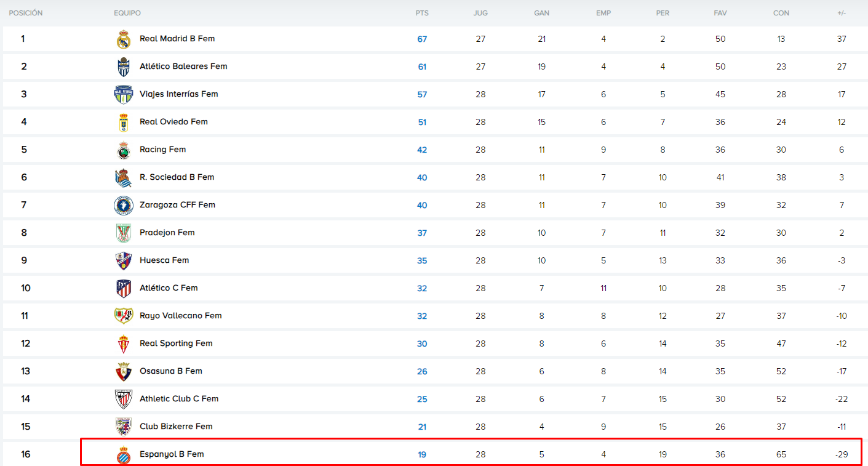This screenshot has width=868, height=466.
Task: Click the Athletic Club C Fem crest
Action: coord(124,400)
